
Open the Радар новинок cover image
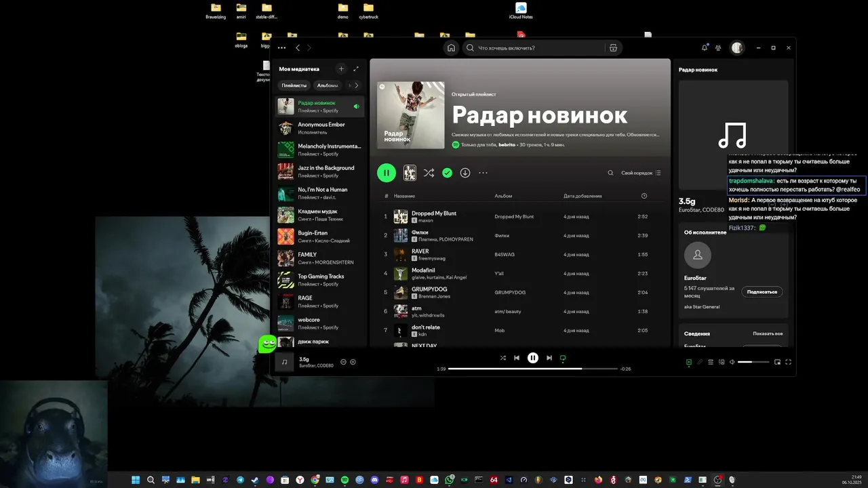(x=411, y=115)
